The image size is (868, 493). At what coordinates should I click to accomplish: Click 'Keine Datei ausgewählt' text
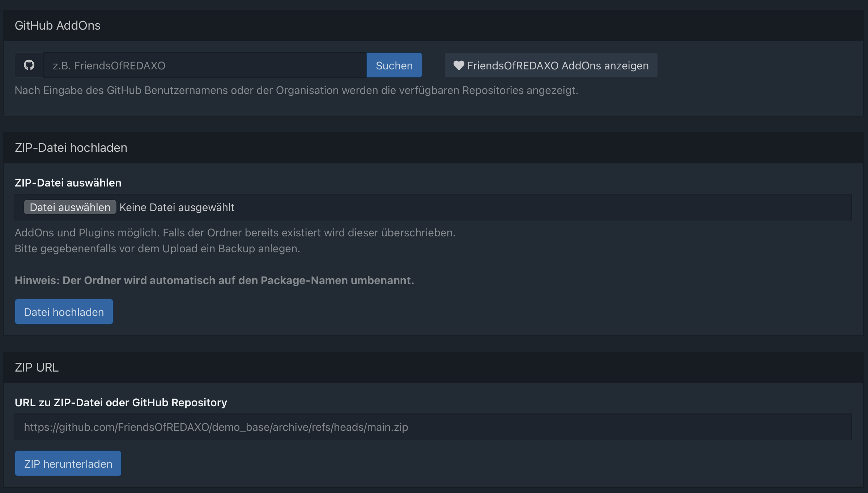tap(177, 207)
